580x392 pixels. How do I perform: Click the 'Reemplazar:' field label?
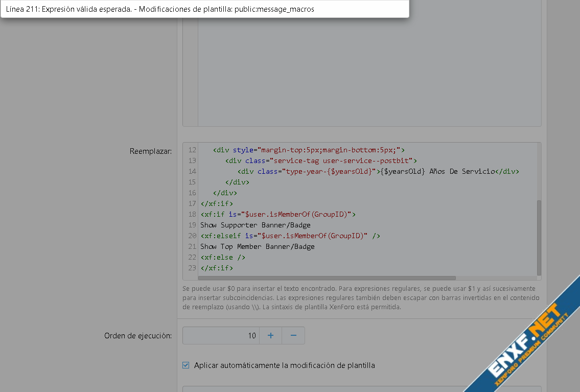[x=150, y=151]
